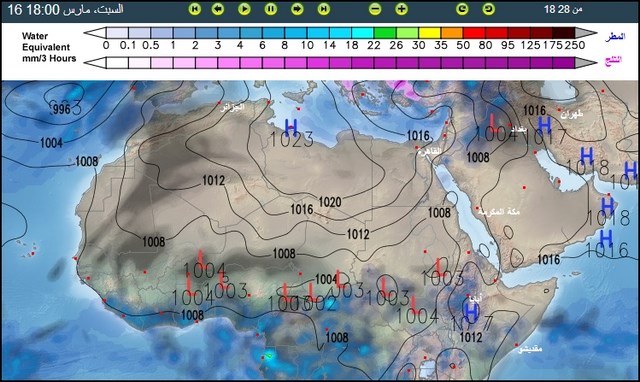The width and height of the screenshot is (640, 382).
Task: Click the clockwise loop arrow icon
Action: click(462, 9)
